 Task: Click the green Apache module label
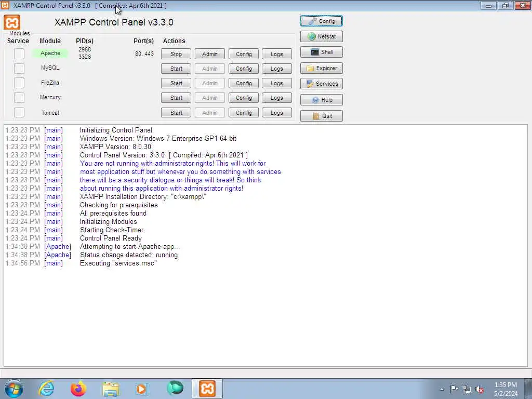click(50, 54)
